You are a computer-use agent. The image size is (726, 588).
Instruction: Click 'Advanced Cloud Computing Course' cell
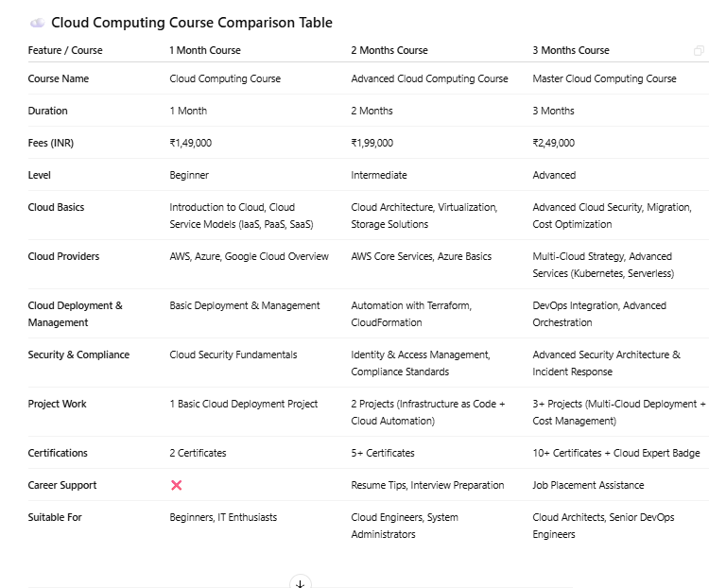(x=430, y=78)
